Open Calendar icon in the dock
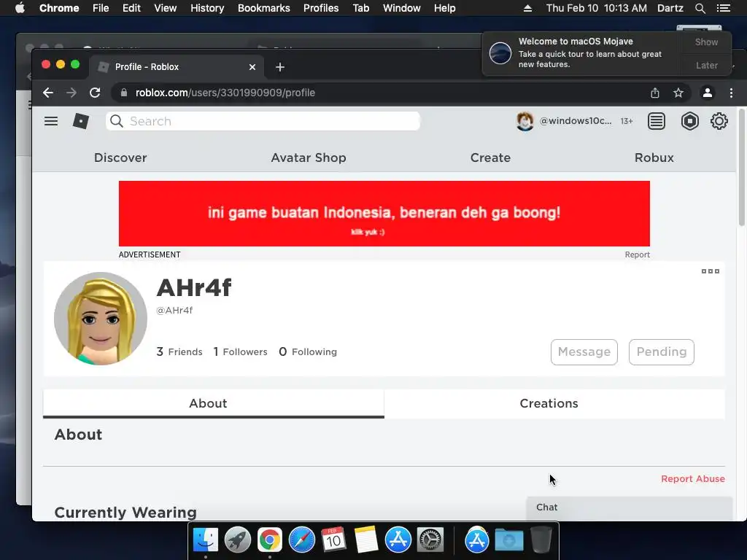The image size is (747, 560). coord(333,540)
